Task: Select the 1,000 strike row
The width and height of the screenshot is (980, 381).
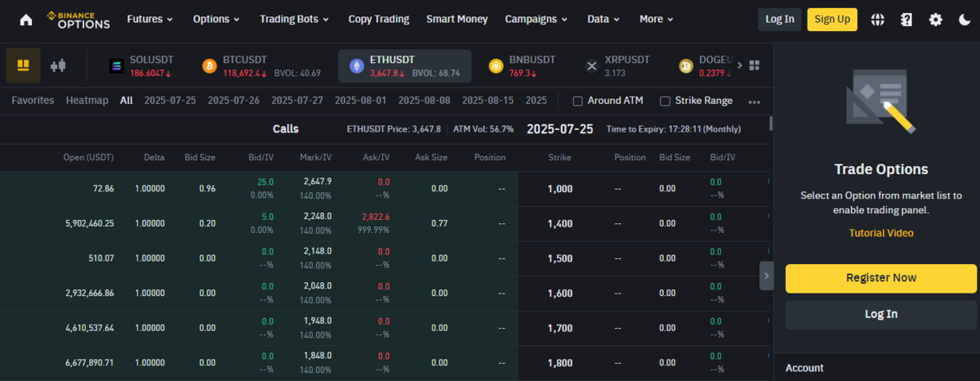Action: pyautogui.click(x=385, y=189)
